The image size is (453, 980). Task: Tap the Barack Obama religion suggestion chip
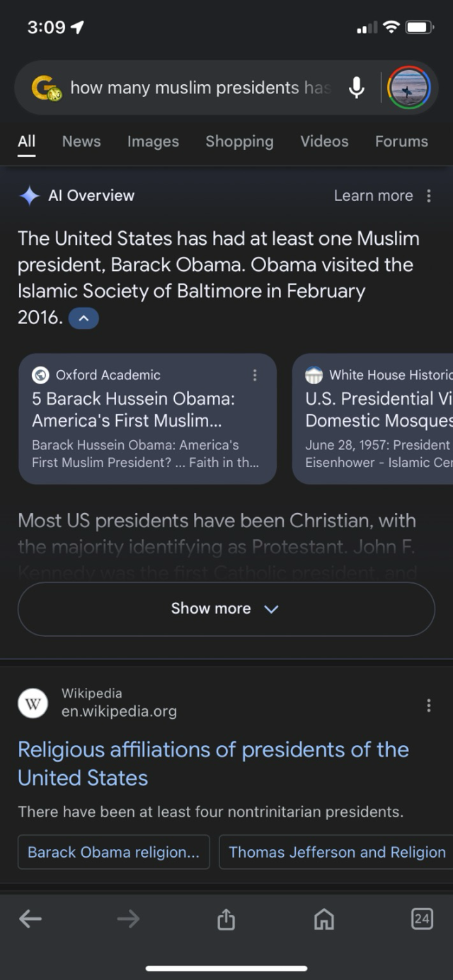(113, 852)
